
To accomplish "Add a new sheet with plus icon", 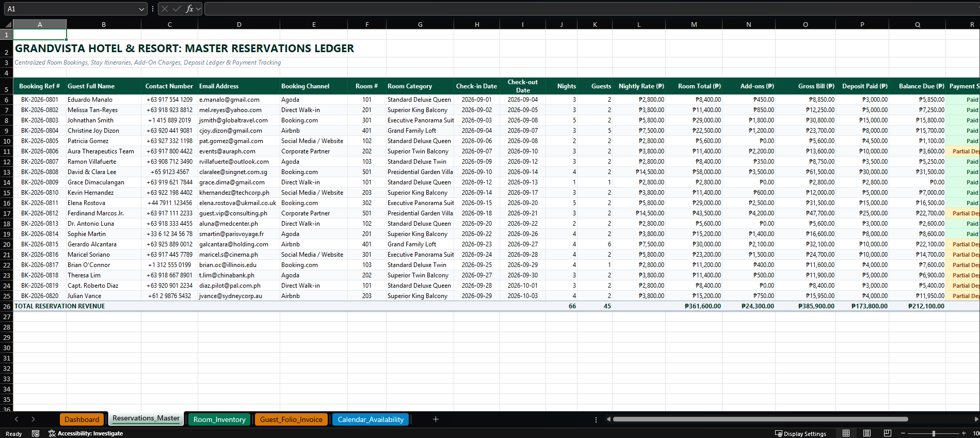I will tap(436, 419).
